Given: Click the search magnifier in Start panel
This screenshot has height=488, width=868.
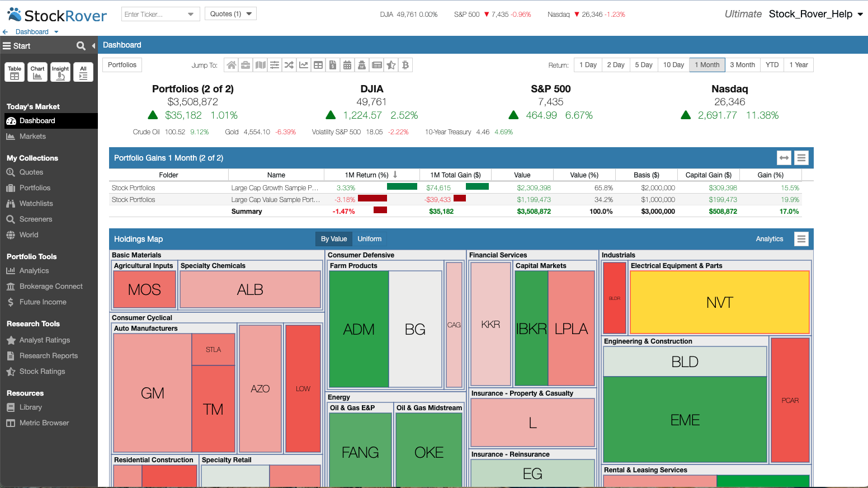Looking at the screenshot, I should (x=81, y=46).
